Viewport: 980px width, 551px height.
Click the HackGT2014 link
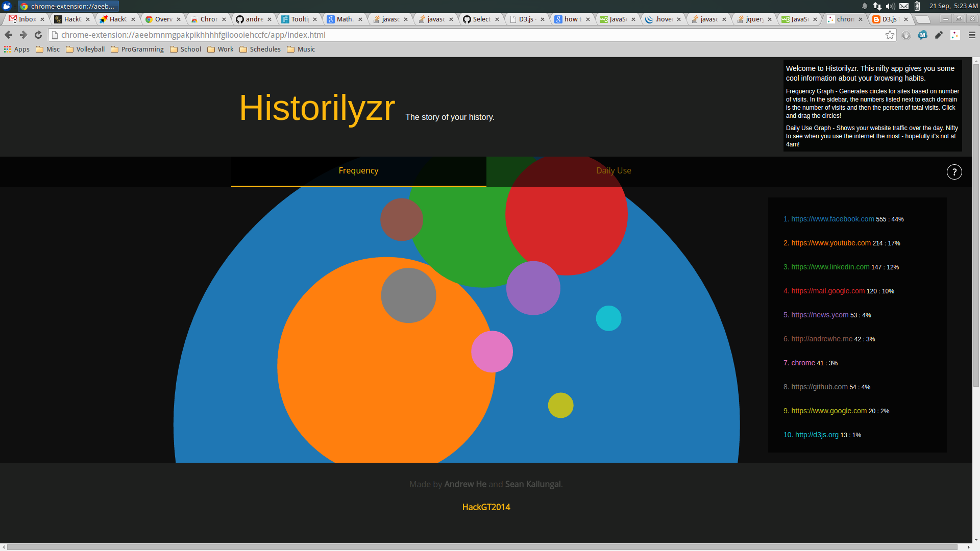pos(486,507)
